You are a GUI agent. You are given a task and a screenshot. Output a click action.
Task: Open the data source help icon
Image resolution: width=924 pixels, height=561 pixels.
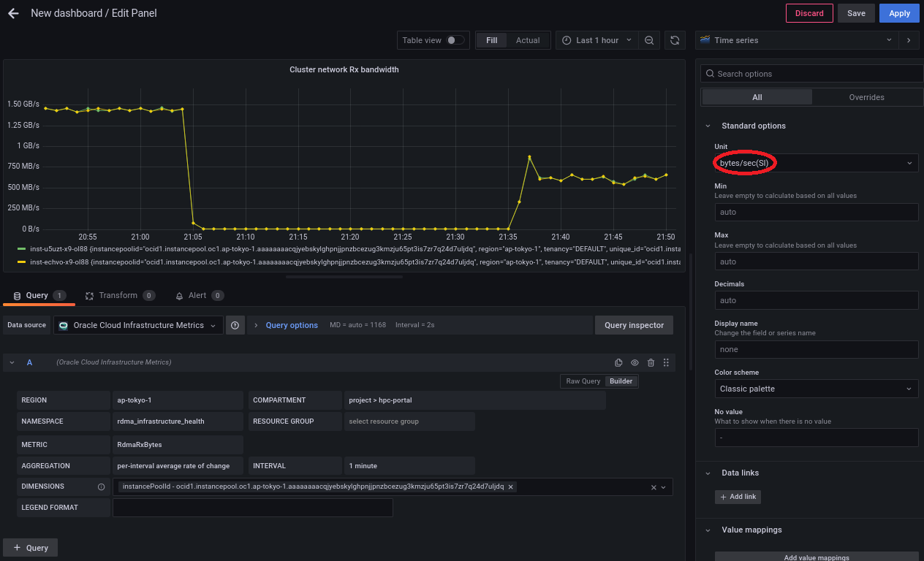click(x=235, y=325)
